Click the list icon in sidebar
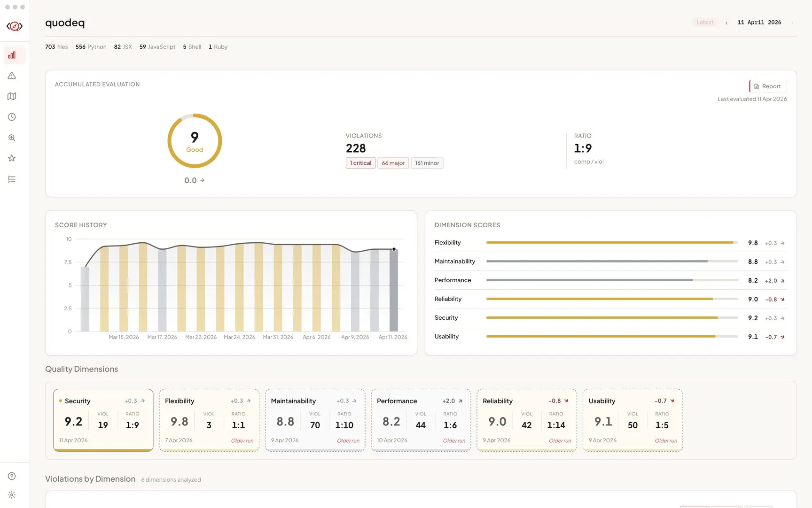Screen dimensions: 812x508 click(x=12, y=179)
